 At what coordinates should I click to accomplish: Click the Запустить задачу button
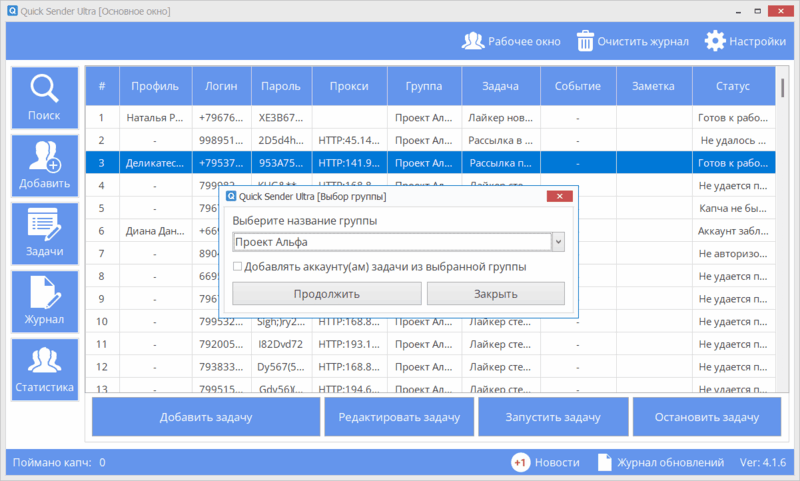tap(553, 417)
